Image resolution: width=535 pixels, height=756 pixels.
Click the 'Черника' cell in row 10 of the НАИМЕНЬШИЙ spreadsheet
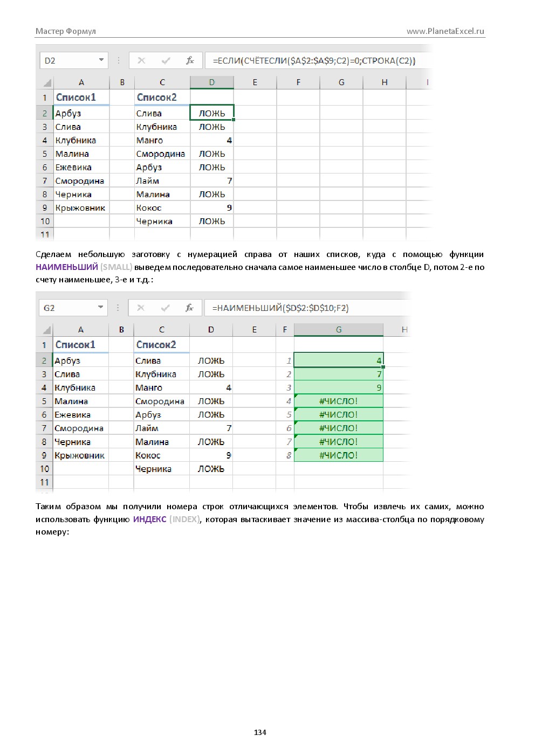(162, 469)
